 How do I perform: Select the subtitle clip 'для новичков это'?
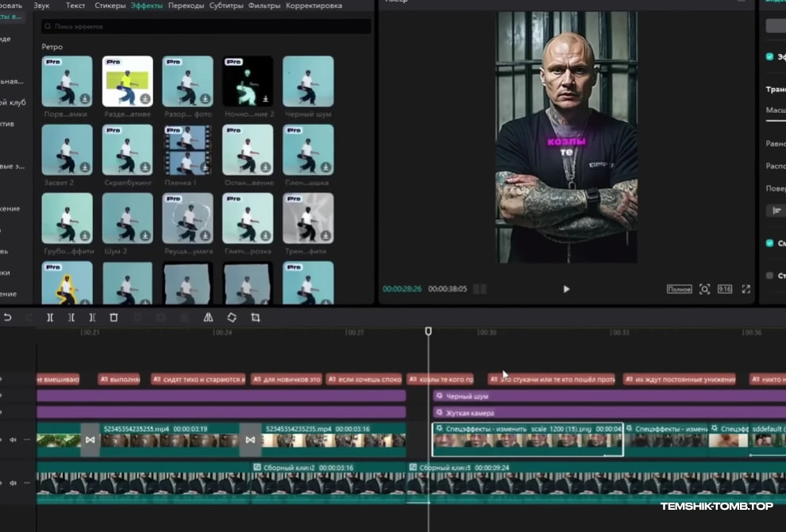point(287,379)
